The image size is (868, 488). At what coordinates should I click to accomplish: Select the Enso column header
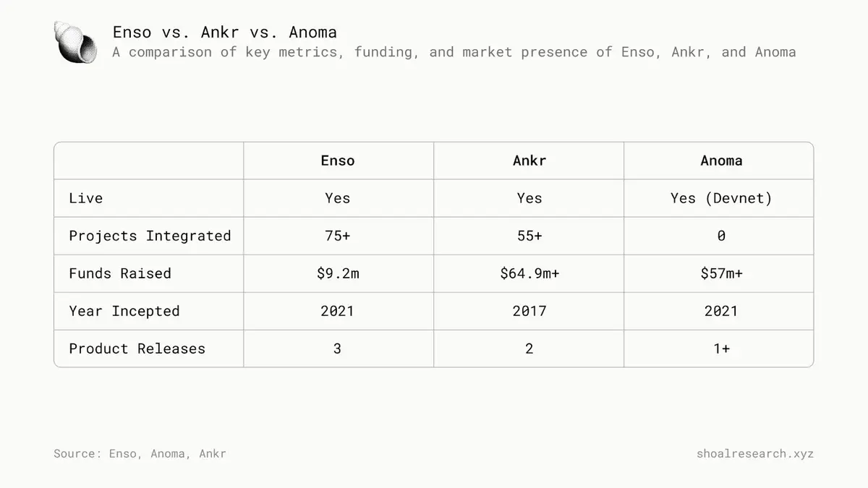[x=338, y=160]
